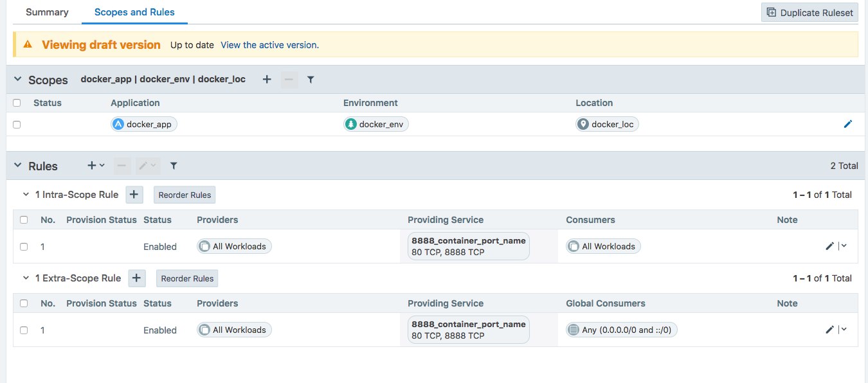
Task: Open the View the active version link
Action: 269,45
